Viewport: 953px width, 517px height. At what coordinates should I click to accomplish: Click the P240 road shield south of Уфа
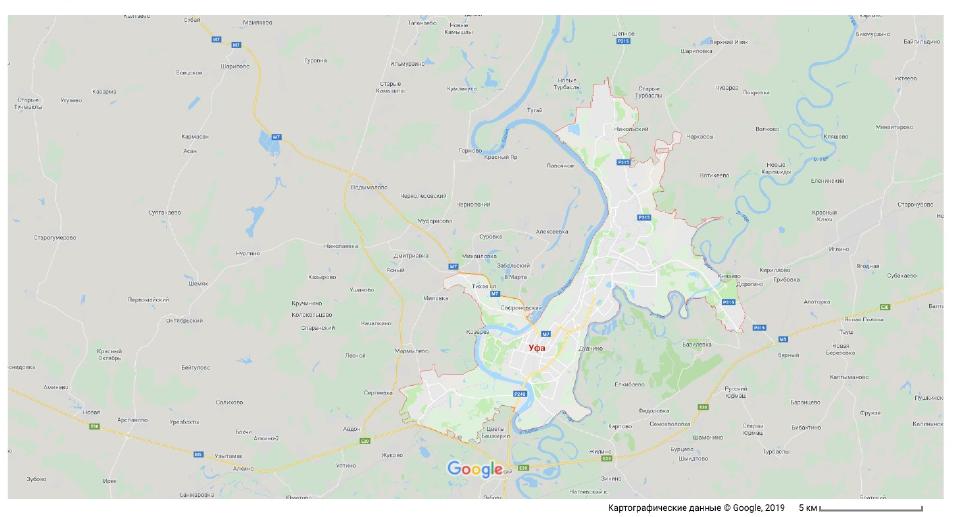click(x=520, y=394)
